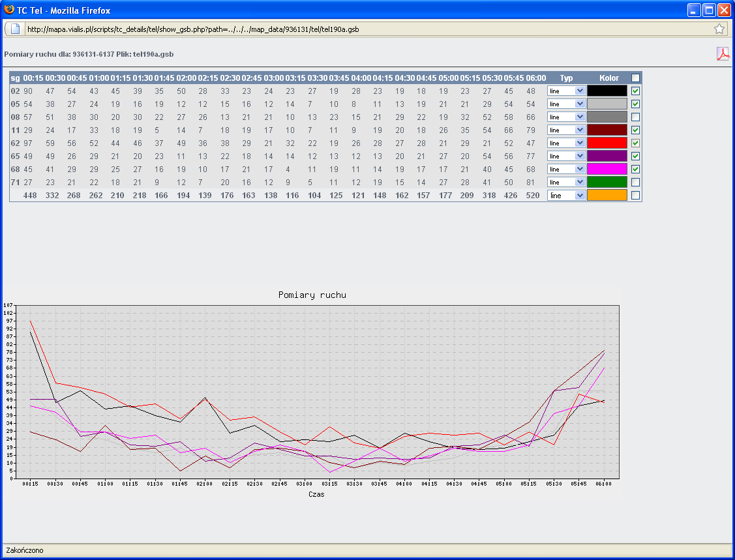Click the Firefox logo in title bar

point(9,9)
